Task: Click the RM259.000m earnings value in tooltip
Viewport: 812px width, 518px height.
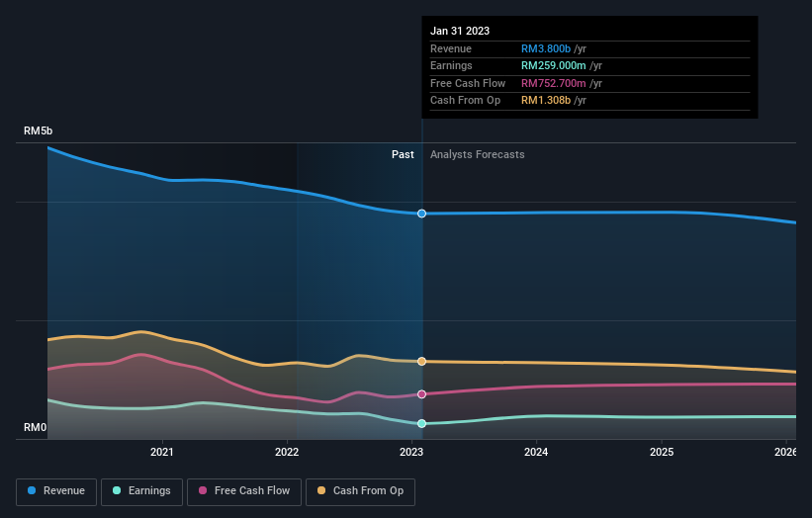Action: (554, 65)
